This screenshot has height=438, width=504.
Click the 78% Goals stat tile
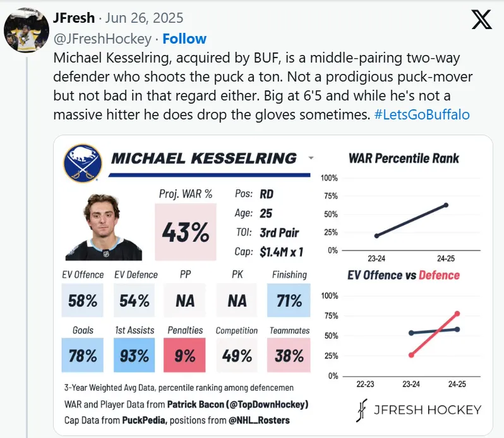click(83, 355)
